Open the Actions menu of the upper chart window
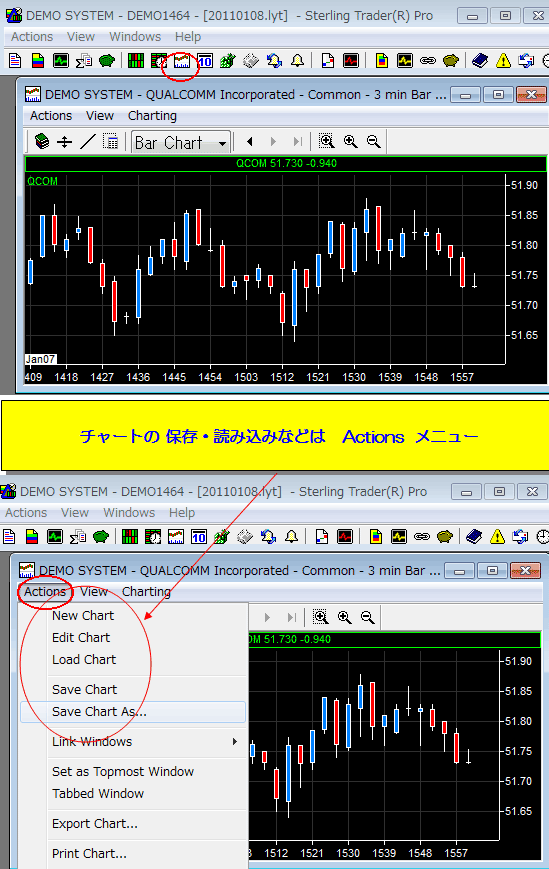This screenshot has height=869, width=549. [51, 116]
